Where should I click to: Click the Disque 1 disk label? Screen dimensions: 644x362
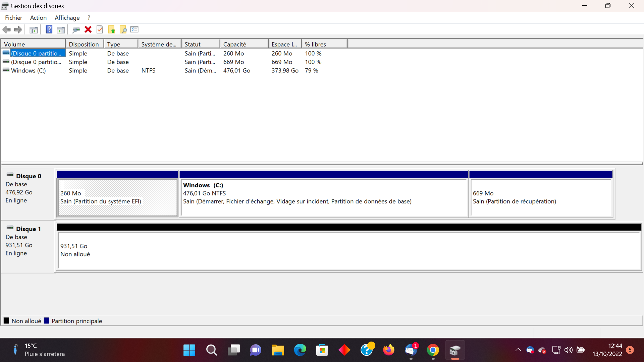click(28, 229)
